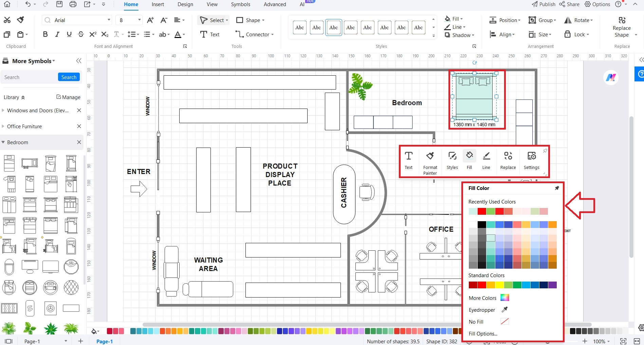Click Manage in the Library panel

[x=68, y=97]
